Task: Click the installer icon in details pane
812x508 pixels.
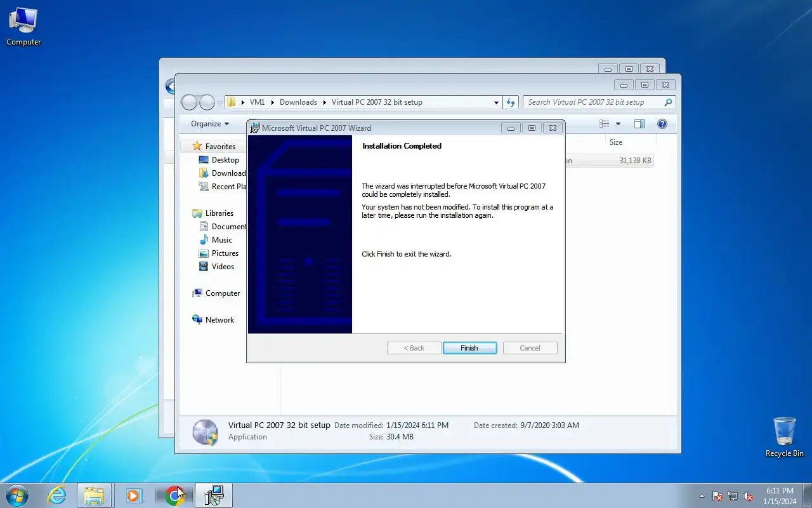Action: pos(206,432)
